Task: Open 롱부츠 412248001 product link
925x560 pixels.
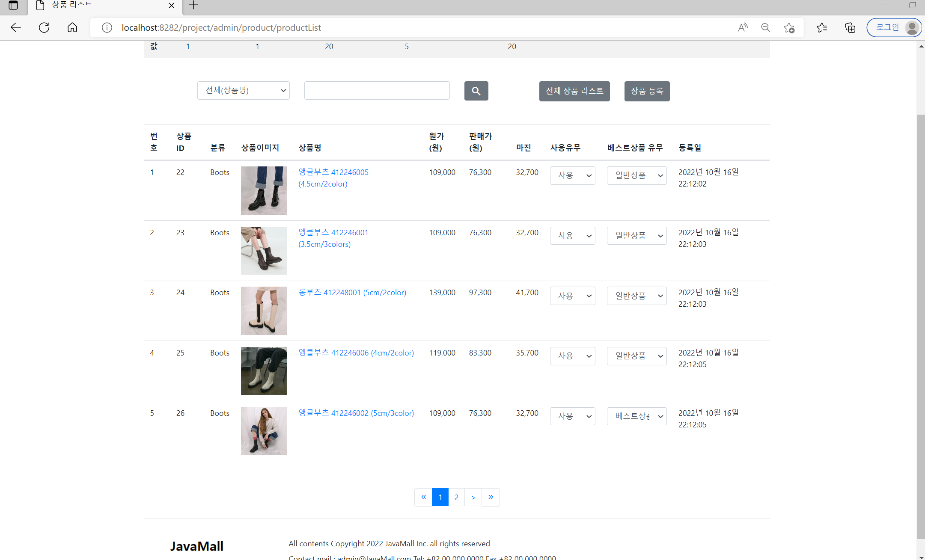Action: coord(352,293)
